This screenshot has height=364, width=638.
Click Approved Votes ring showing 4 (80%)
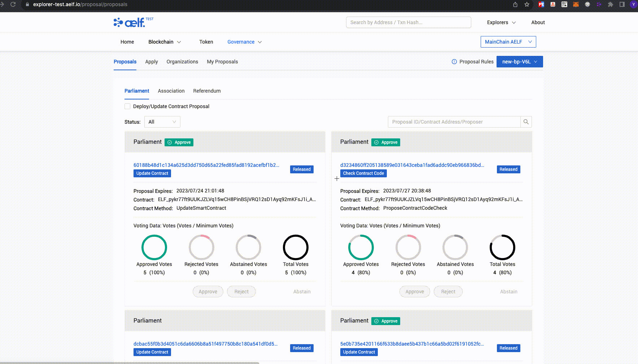coord(361,247)
